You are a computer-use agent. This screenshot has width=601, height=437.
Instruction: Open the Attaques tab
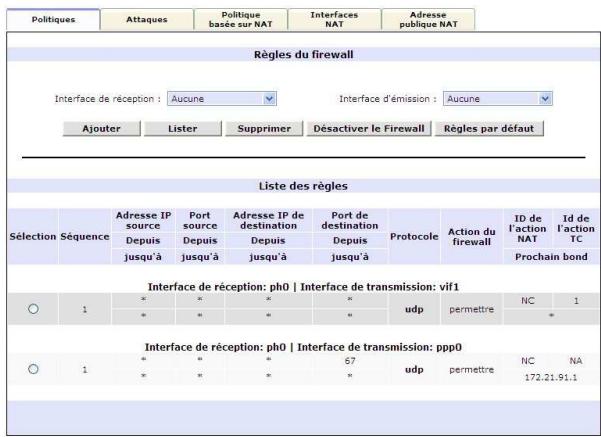click(147, 20)
